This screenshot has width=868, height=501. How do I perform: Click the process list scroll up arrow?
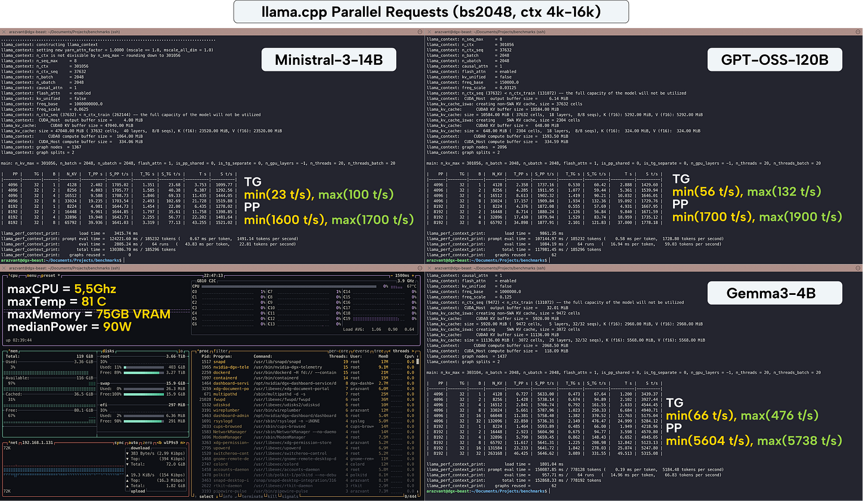(417, 356)
